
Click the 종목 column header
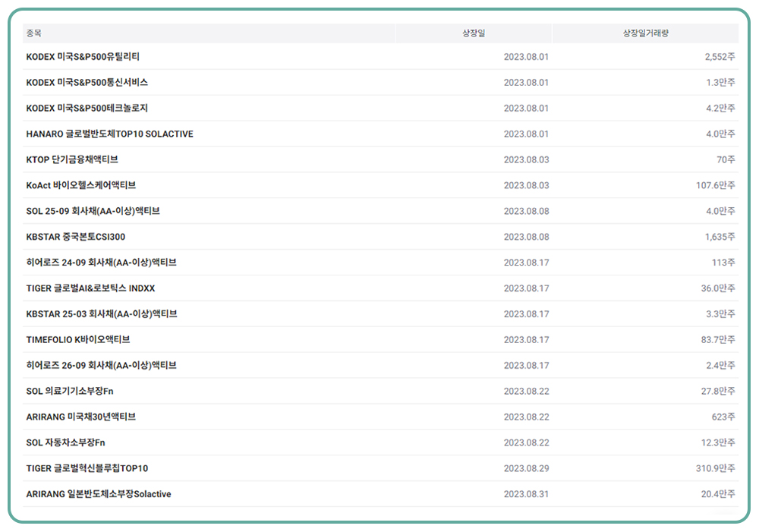tap(34, 33)
